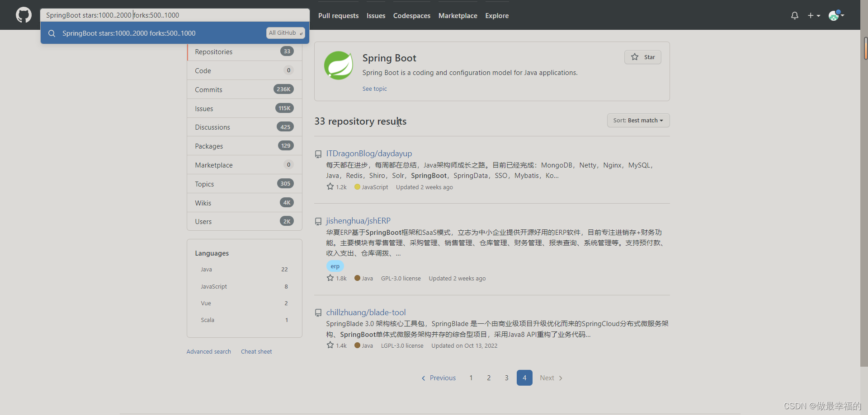Open the user avatar menu
Image resolution: width=868 pixels, height=415 pixels.
click(836, 15)
